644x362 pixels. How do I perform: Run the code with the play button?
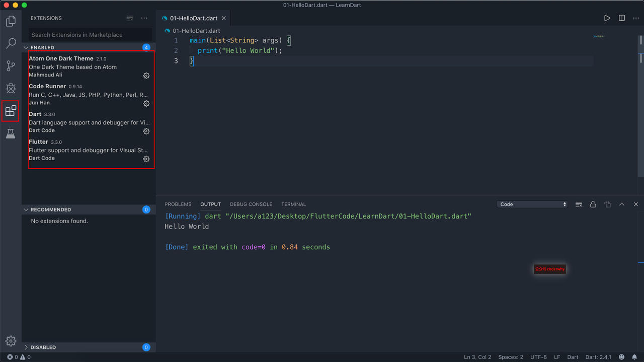click(607, 18)
